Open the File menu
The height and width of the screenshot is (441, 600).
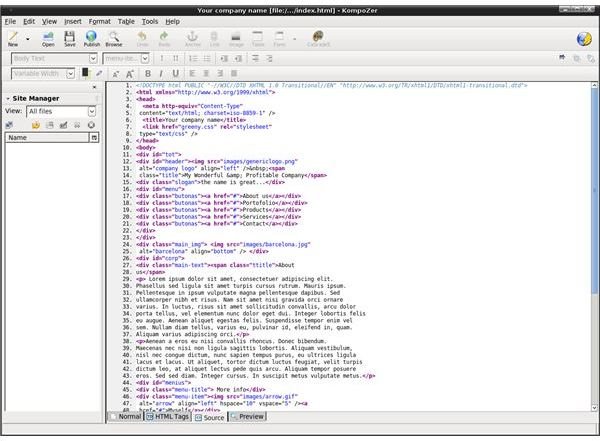pos(10,21)
